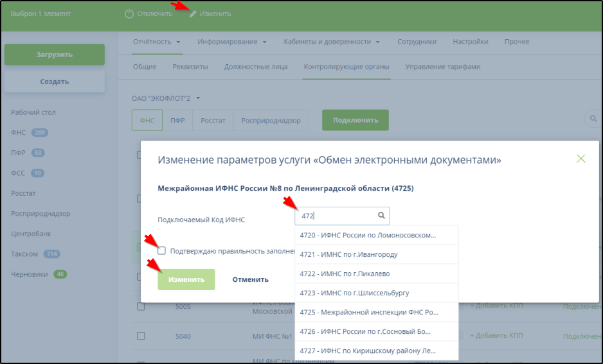Expand the ОАО "ЭКОФЛОТ"2 organization selector
Viewport: 603px width, 364px height.
pyautogui.click(x=166, y=98)
